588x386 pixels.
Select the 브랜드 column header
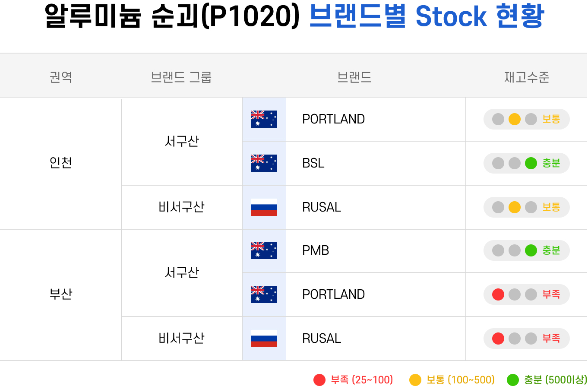pyautogui.click(x=354, y=77)
